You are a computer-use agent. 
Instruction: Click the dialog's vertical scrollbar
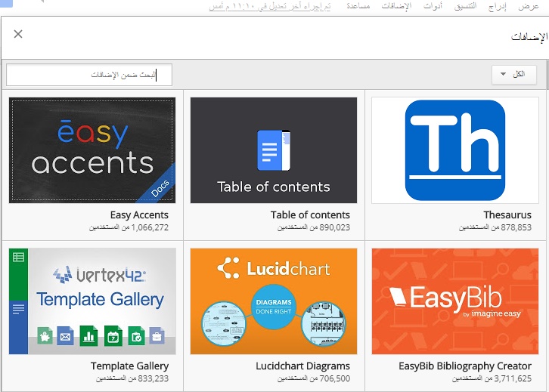coord(547,75)
